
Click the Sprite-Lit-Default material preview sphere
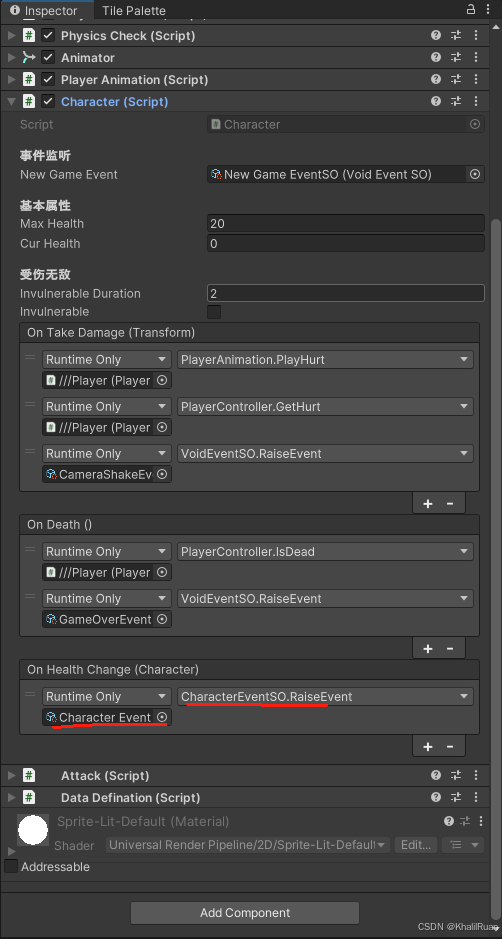tap(33, 829)
